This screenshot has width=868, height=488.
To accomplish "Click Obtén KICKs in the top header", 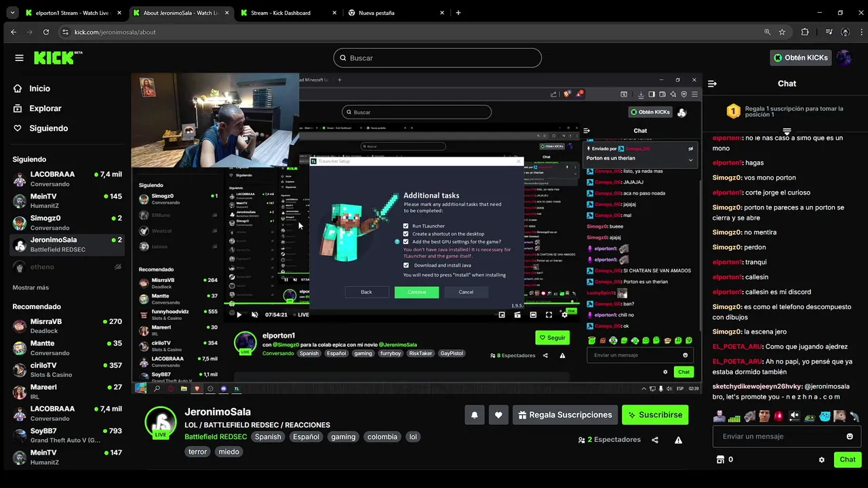I will click(x=801, y=58).
